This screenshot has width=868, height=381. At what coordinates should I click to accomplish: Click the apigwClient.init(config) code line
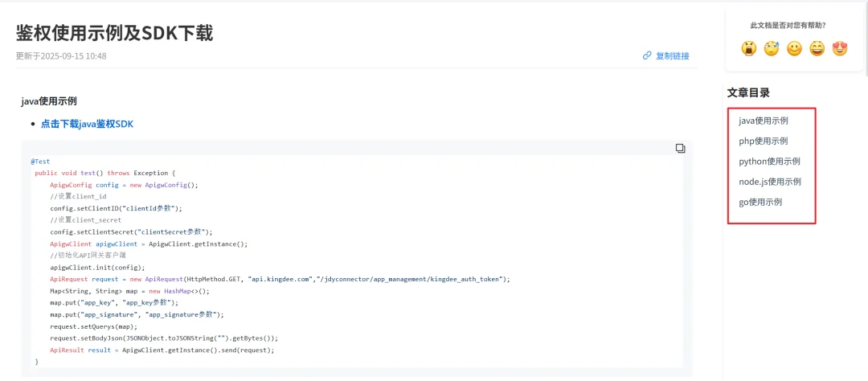(97, 267)
